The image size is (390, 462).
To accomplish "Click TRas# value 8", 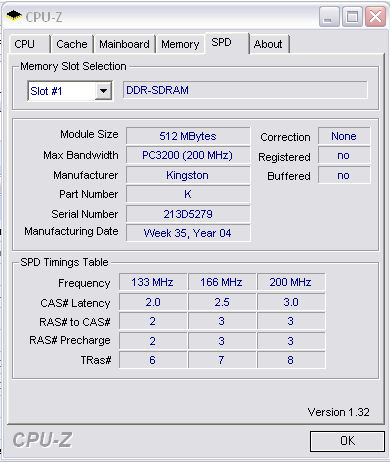I will 290,360.
